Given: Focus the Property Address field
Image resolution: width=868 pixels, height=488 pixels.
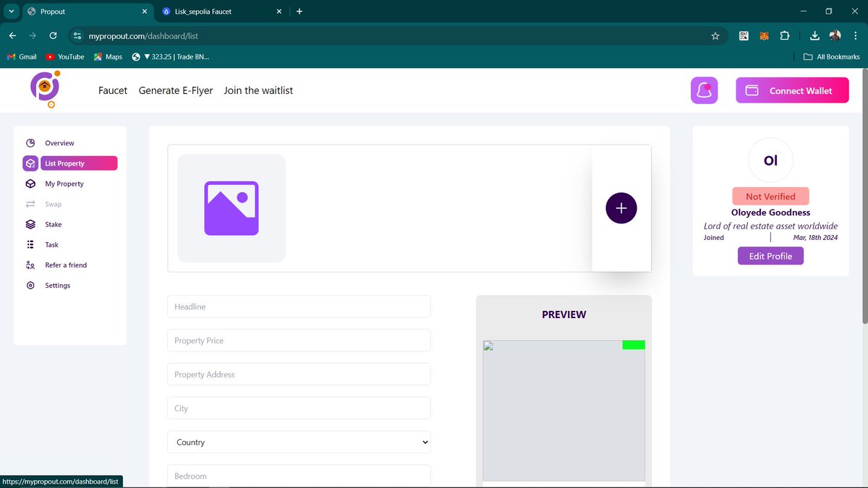Looking at the screenshot, I should pyautogui.click(x=299, y=374).
